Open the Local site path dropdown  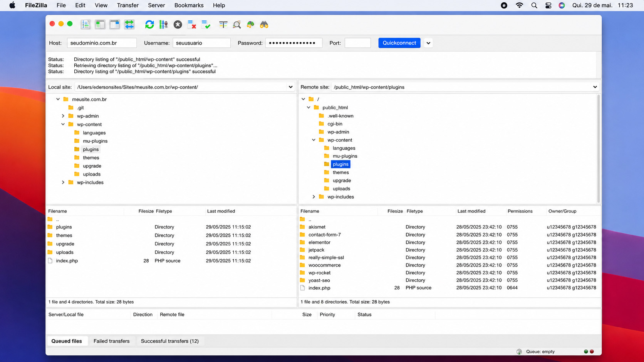click(x=291, y=87)
